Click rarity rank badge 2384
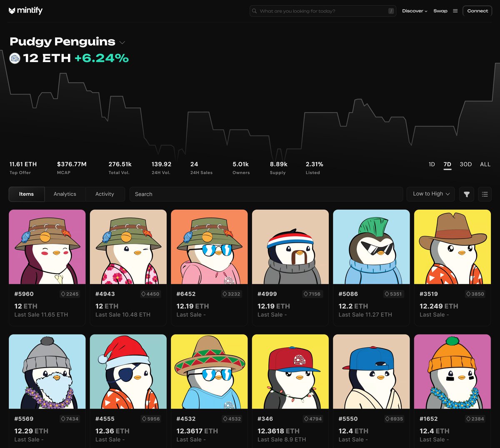This screenshot has width=500, height=448. [475, 419]
